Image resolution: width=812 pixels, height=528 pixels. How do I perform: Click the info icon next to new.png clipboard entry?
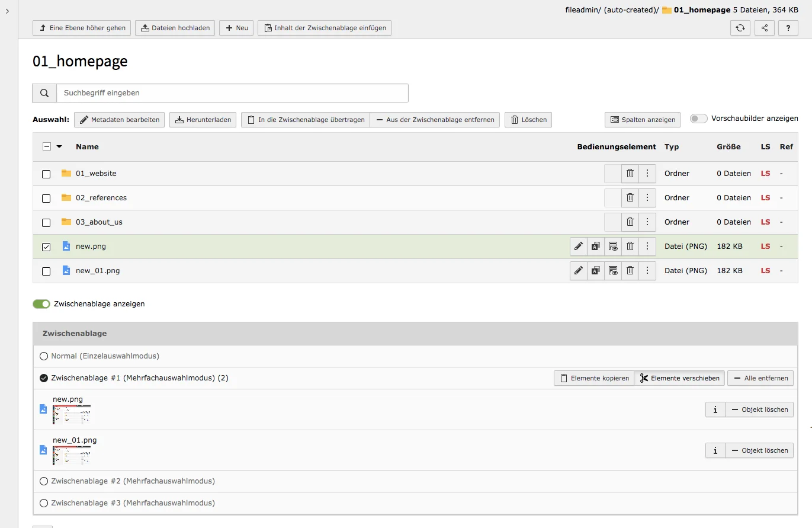coord(714,409)
